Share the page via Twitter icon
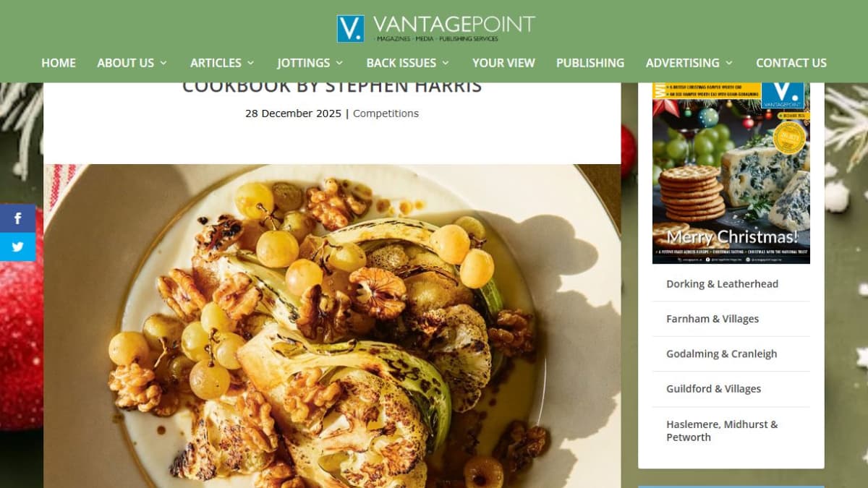This screenshot has width=868, height=488. point(17,247)
